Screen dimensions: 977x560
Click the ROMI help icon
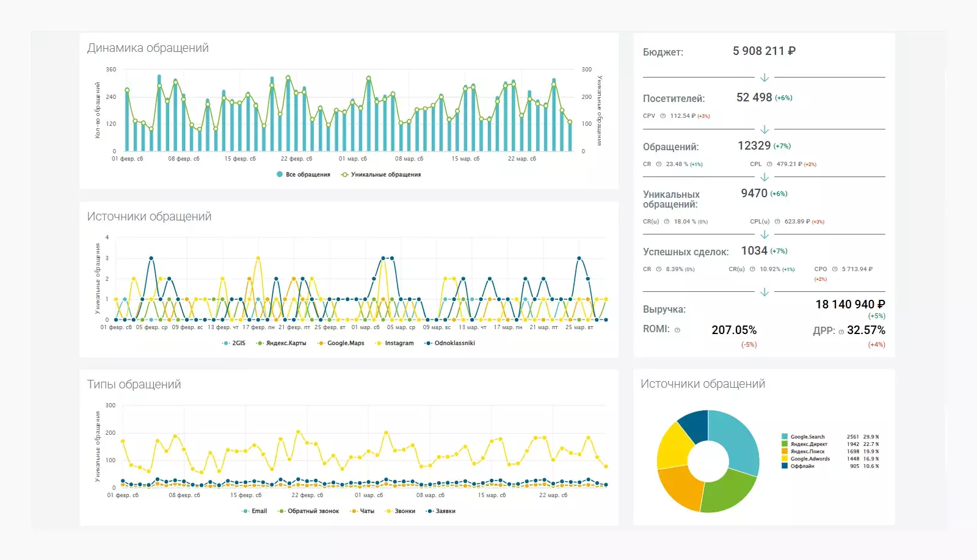tap(677, 330)
